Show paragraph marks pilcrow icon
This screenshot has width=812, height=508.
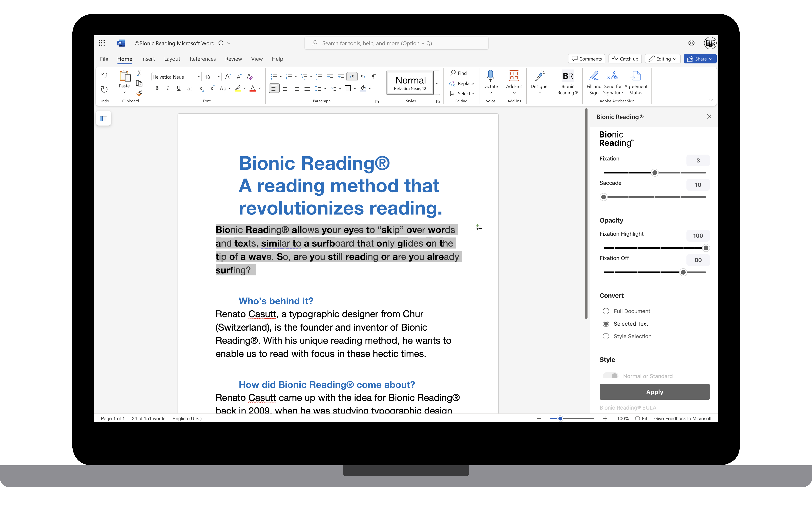[374, 77]
